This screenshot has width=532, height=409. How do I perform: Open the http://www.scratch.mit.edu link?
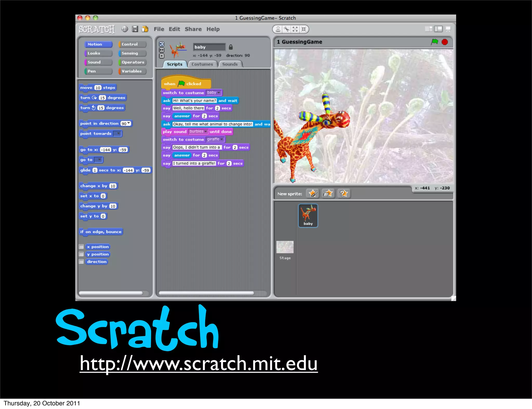click(199, 364)
